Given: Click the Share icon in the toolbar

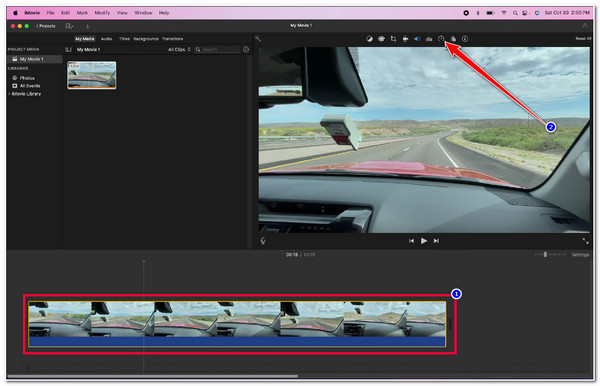Looking at the screenshot, I should [585, 26].
